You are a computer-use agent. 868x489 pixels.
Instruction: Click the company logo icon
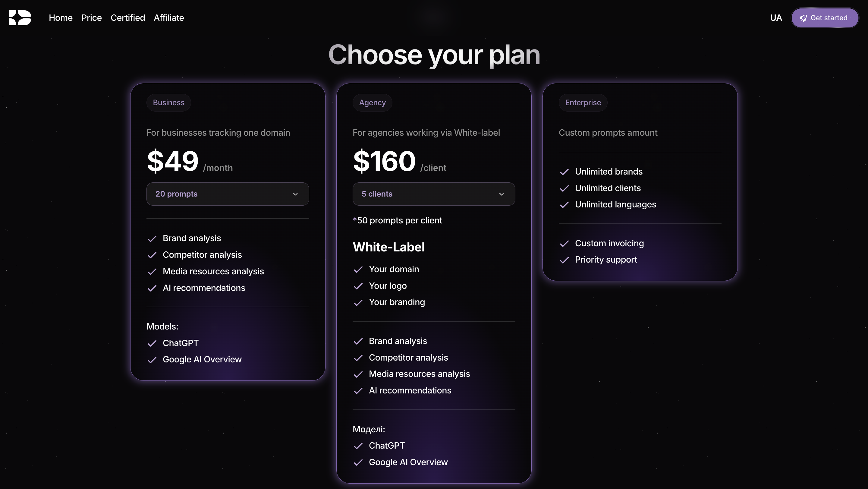point(20,17)
